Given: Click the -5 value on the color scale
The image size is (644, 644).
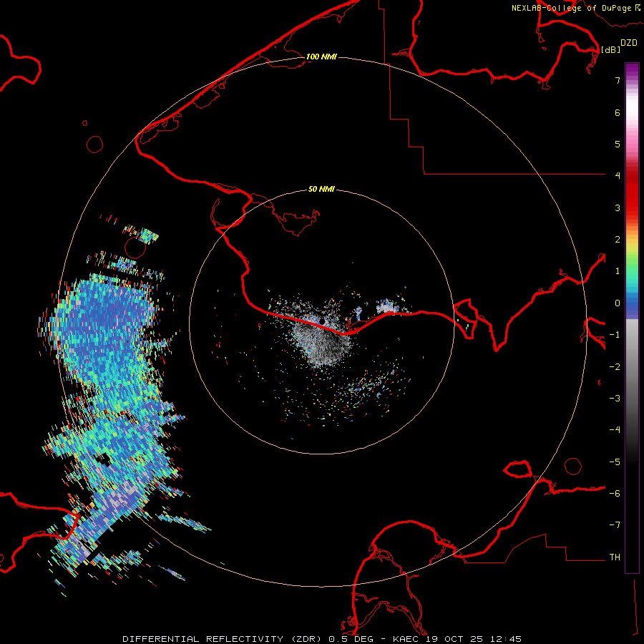Looking at the screenshot, I should click(615, 462).
